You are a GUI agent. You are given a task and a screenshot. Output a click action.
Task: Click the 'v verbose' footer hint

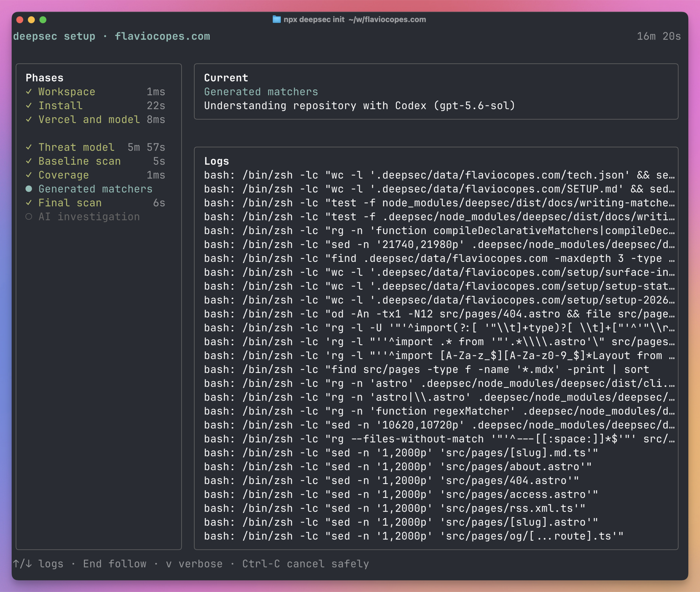click(194, 564)
